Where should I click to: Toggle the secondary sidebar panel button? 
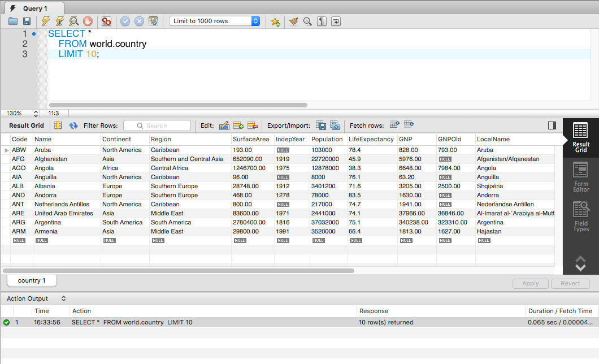552,125
